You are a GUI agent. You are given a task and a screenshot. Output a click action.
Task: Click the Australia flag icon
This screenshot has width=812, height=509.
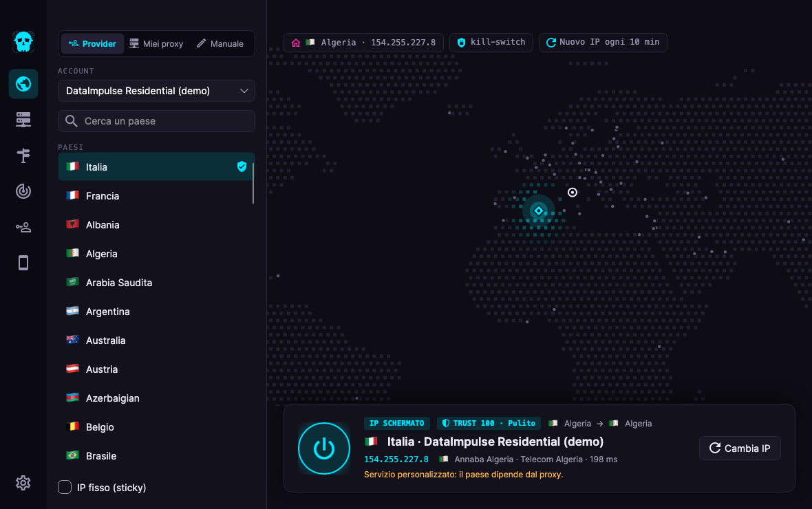pyautogui.click(x=72, y=340)
